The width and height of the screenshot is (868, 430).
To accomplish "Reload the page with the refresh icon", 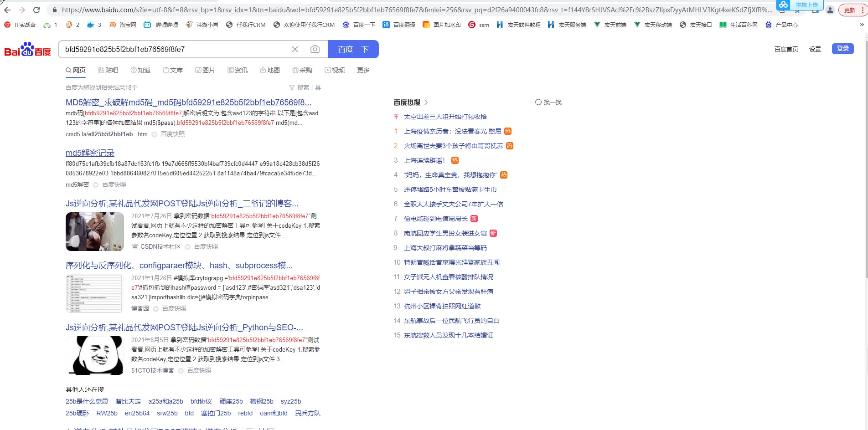I will [x=36, y=10].
